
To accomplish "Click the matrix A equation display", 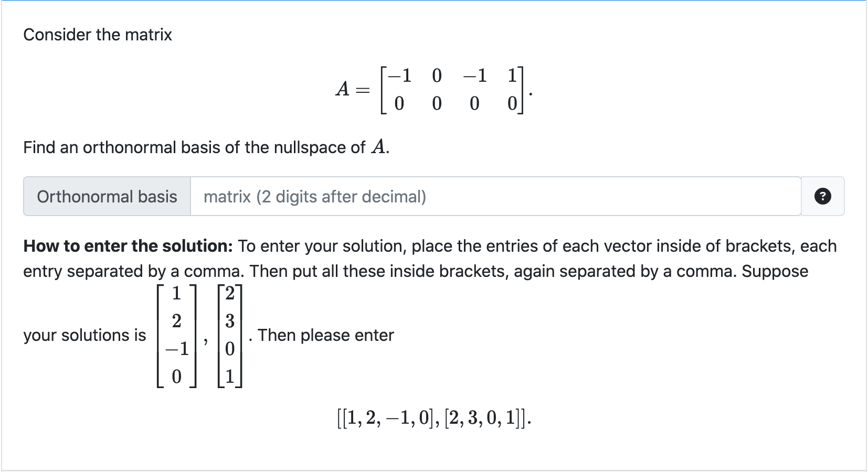I will click(433, 89).
